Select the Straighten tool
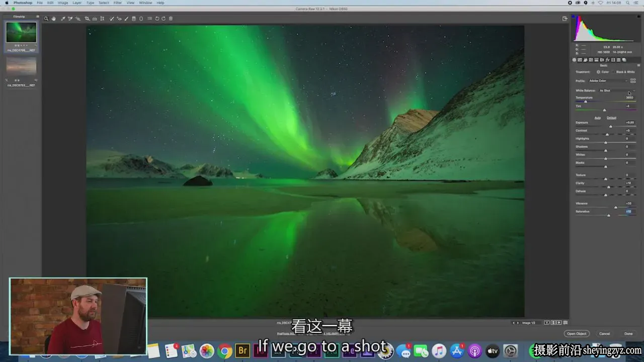This screenshot has width=644, height=362. coord(95,19)
